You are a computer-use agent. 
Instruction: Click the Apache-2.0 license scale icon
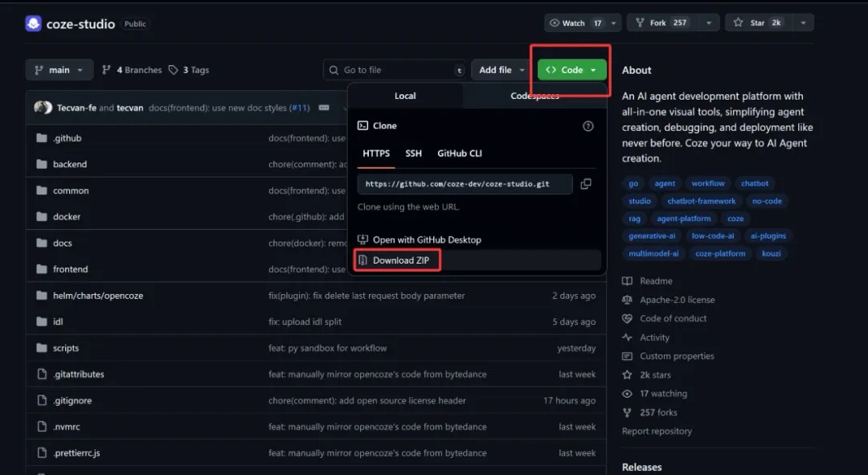(627, 300)
